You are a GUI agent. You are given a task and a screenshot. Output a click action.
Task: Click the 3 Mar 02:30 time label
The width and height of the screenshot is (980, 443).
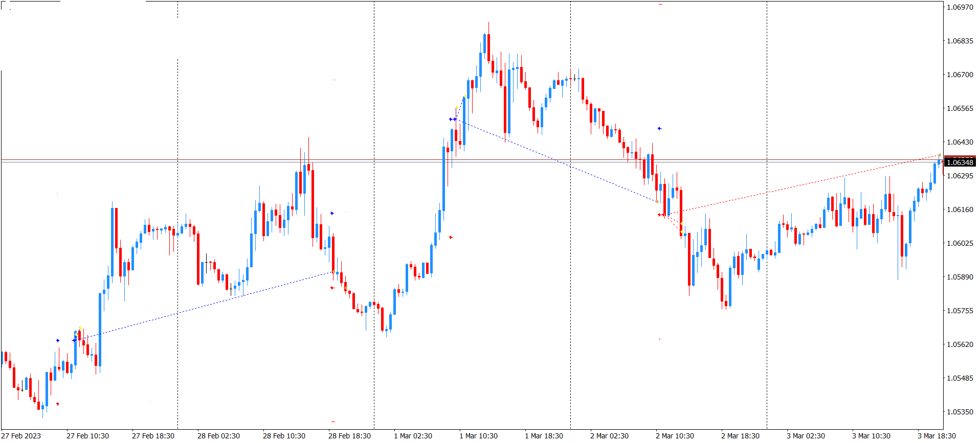pyautogui.click(x=806, y=436)
